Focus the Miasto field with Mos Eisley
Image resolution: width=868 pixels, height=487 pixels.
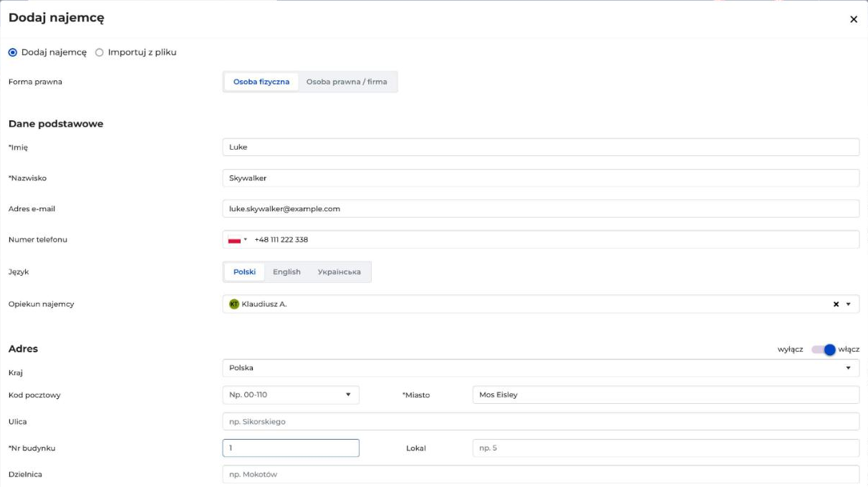pos(666,395)
